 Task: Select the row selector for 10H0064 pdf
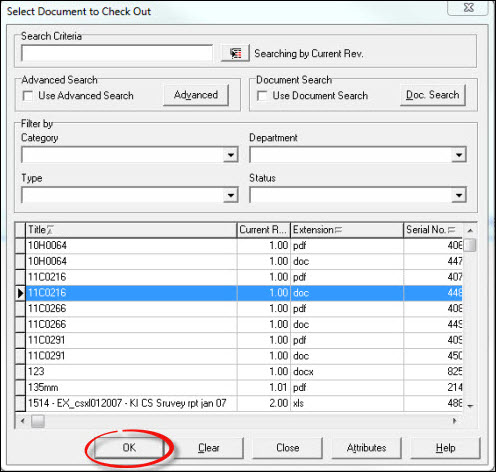tap(20, 246)
